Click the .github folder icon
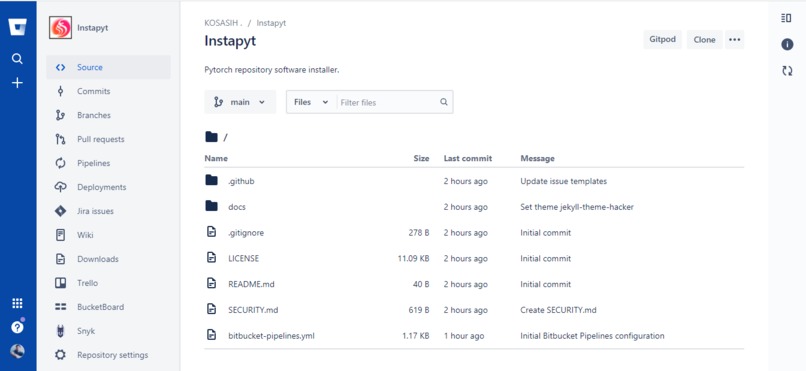 [x=211, y=180]
